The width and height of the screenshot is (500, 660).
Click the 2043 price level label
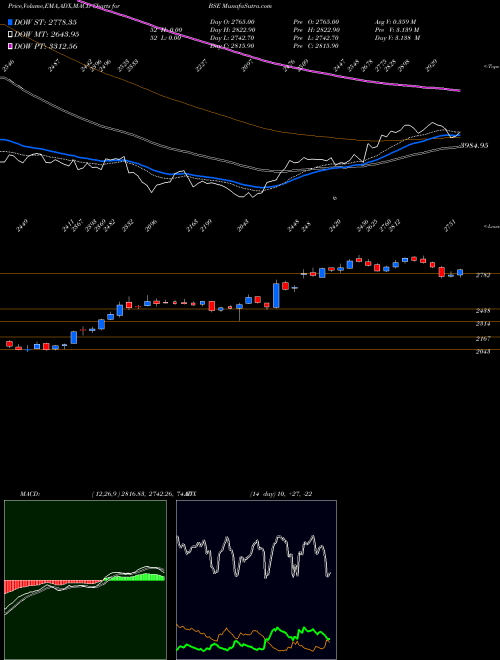pyautogui.click(x=483, y=351)
